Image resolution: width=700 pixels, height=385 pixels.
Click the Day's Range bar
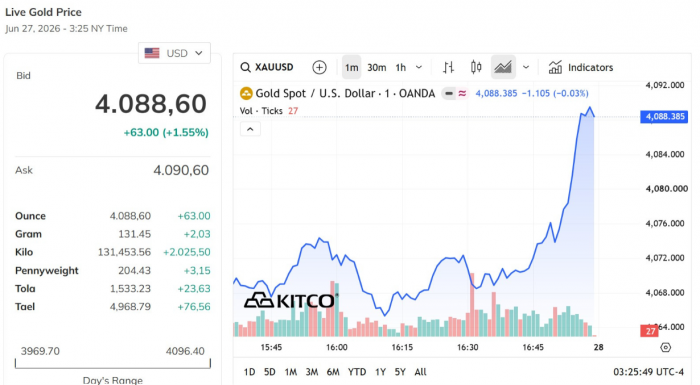click(x=112, y=364)
